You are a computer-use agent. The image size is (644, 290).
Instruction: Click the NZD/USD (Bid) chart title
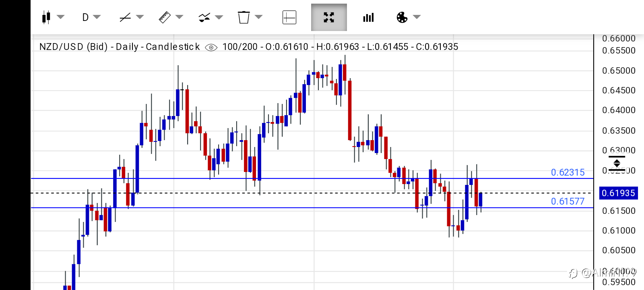[x=74, y=47]
